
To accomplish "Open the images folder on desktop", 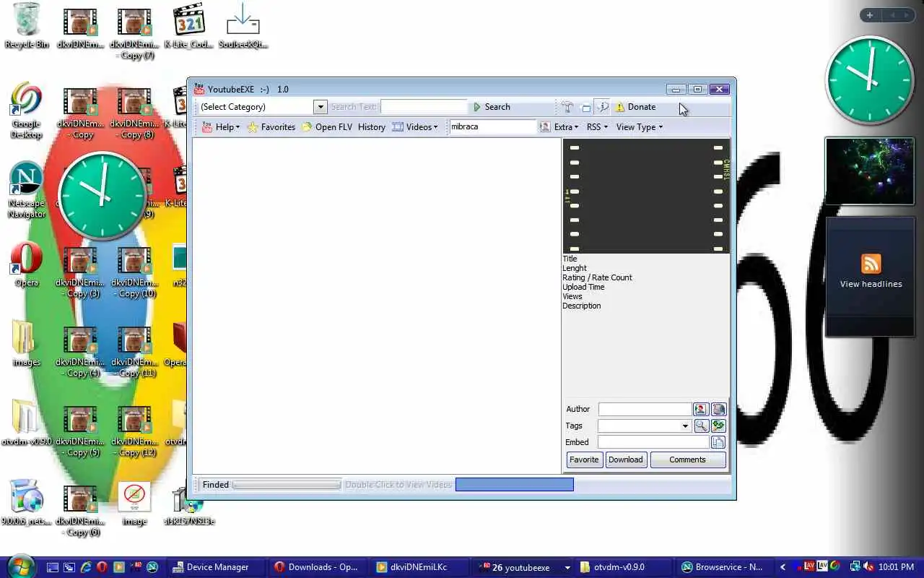I will point(27,343).
